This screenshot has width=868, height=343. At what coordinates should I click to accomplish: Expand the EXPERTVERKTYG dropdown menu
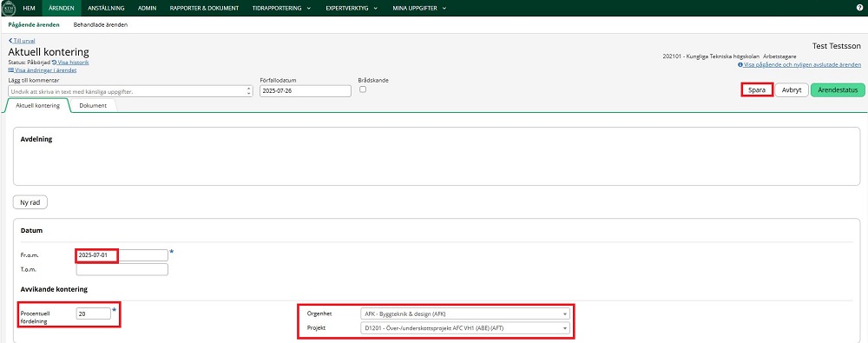point(352,9)
